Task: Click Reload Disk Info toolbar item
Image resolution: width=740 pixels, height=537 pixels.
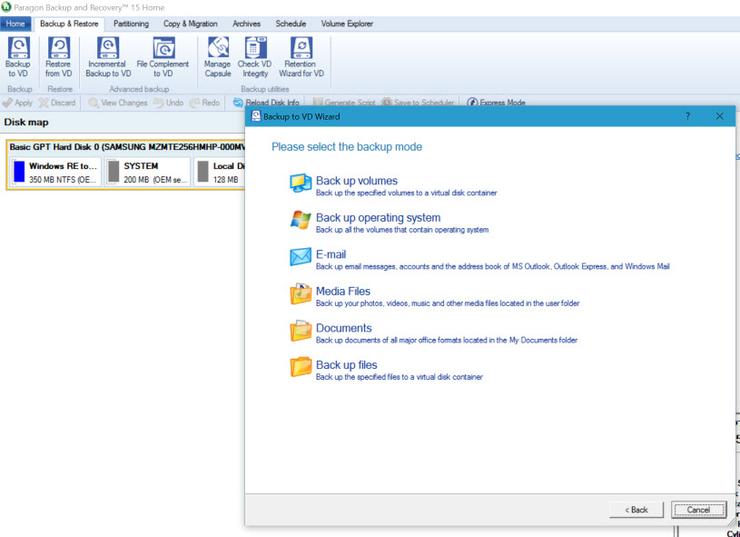Action: [x=267, y=102]
